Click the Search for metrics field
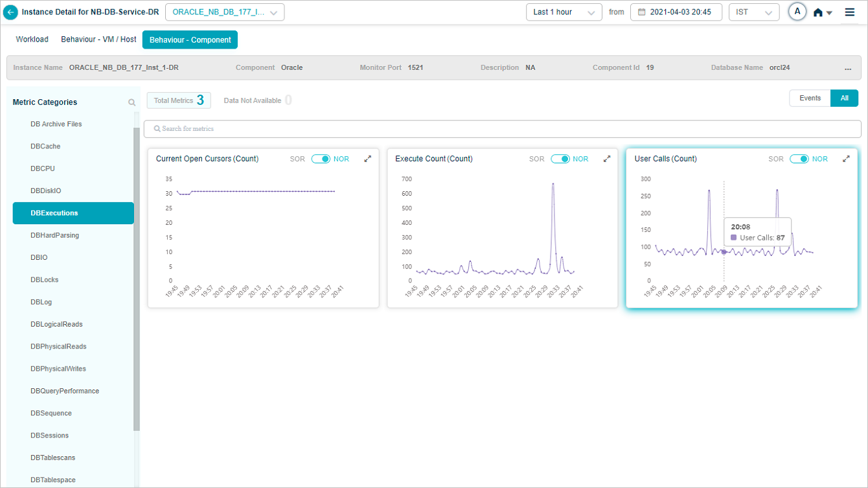The height and width of the screenshot is (488, 868). click(503, 129)
